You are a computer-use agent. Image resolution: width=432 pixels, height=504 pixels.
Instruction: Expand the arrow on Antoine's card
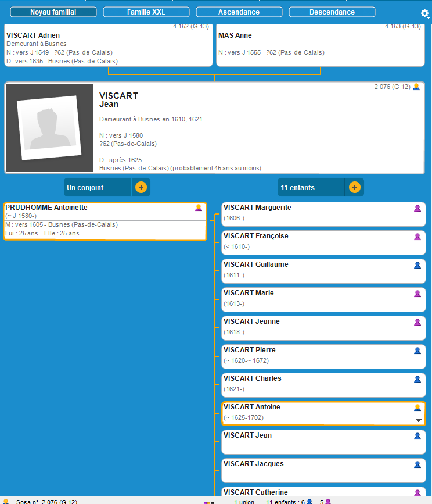pos(417,420)
